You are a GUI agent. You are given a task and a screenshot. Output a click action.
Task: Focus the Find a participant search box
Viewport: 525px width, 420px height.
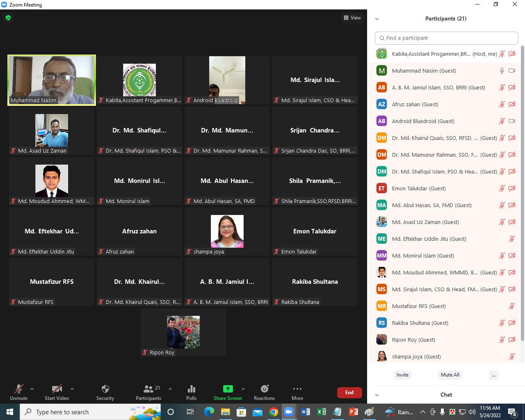click(446, 38)
